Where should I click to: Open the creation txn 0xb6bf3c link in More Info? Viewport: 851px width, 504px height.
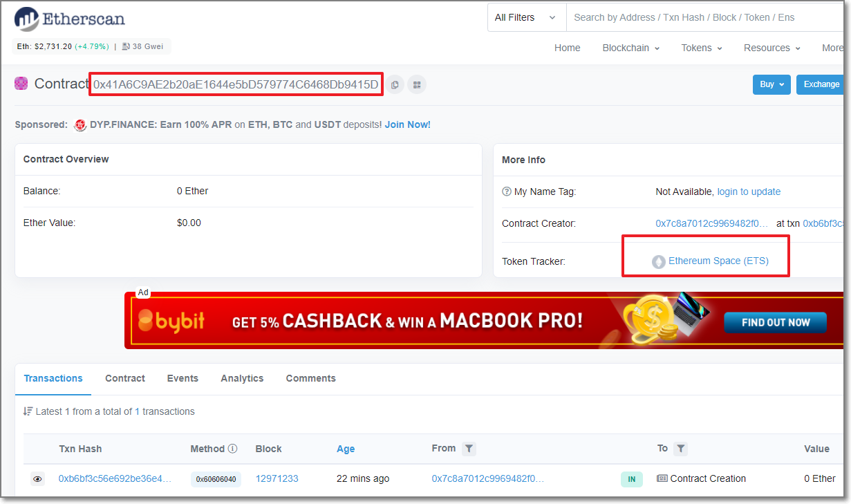823,223
